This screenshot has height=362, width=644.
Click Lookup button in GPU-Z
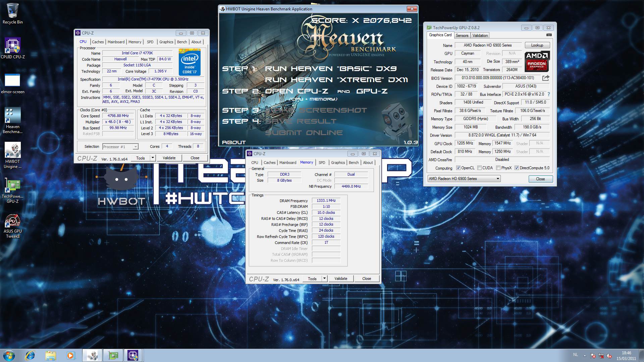pos(537,45)
